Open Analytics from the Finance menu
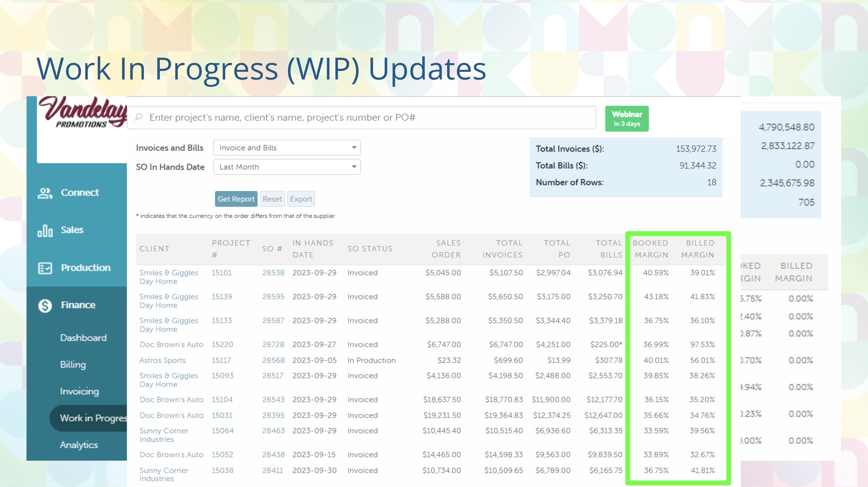The image size is (868, 487). [79, 445]
